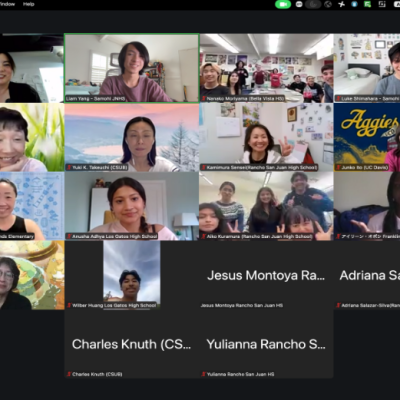Click the green camera indicator in menu bar
This screenshot has height=400, width=400.
(x=283, y=4)
